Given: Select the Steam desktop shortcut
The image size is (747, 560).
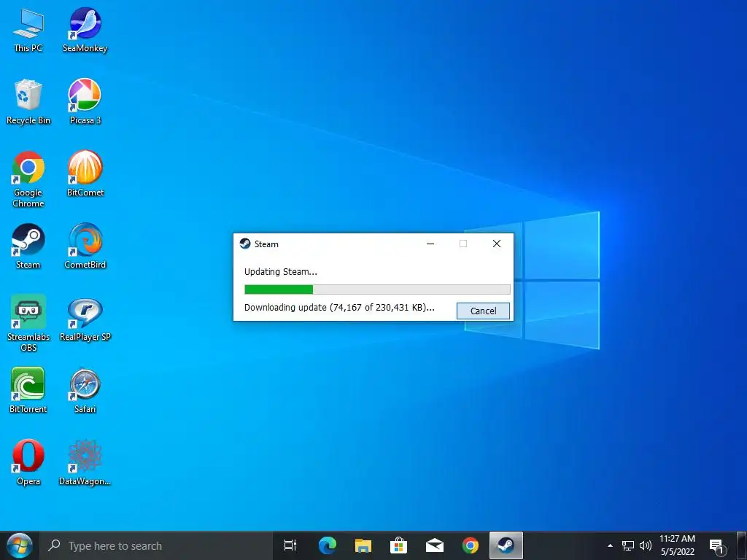Looking at the screenshot, I should pyautogui.click(x=28, y=246).
